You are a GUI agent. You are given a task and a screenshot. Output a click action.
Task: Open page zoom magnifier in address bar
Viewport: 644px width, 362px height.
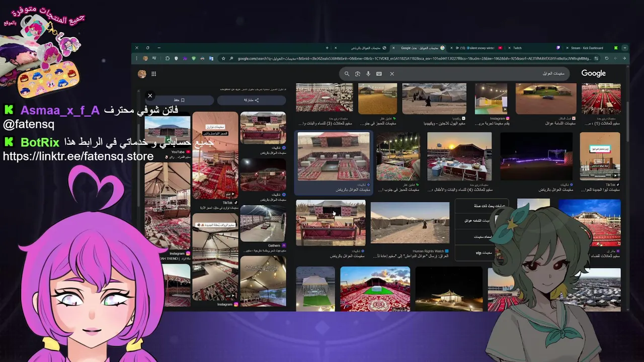coord(231,58)
